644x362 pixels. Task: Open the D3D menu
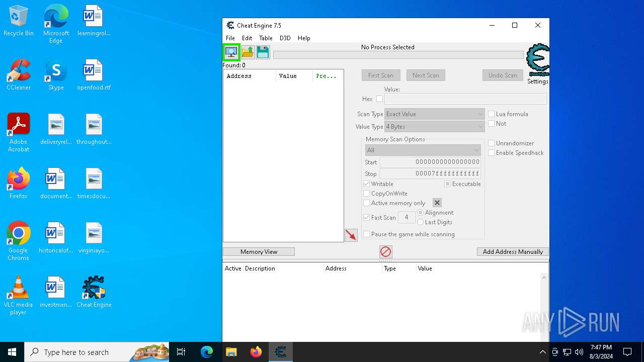(285, 38)
